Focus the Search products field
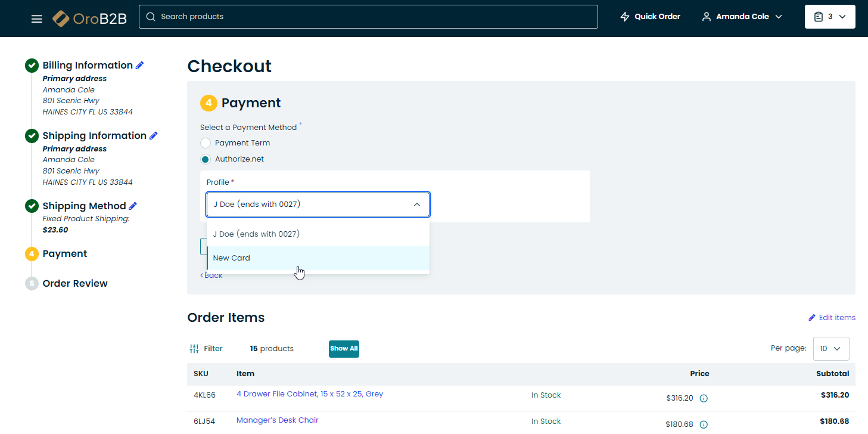 [368, 17]
